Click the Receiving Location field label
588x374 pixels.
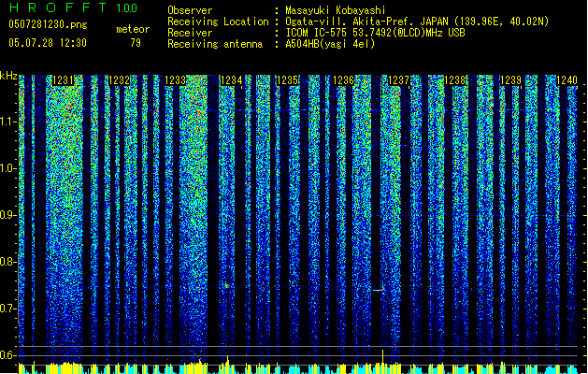click(x=218, y=22)
